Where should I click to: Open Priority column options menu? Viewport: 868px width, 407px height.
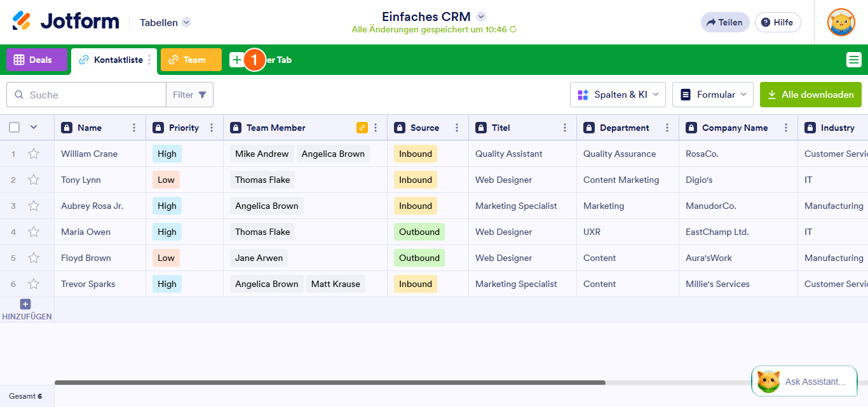coord(212,128)
